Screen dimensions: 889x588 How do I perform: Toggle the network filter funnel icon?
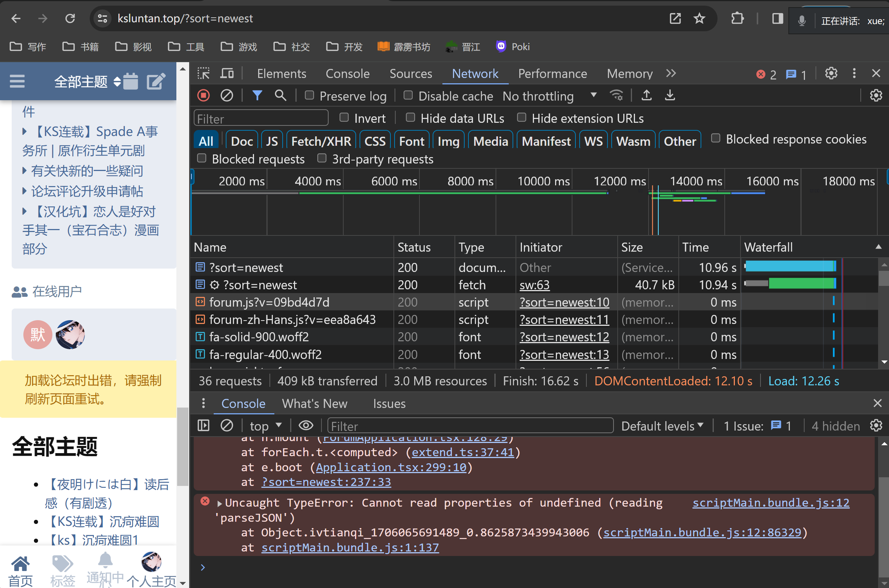click(257, 96)
